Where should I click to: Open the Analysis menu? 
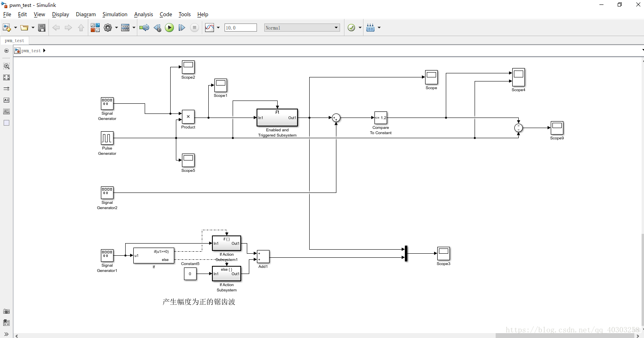click(x=143, y=14)
